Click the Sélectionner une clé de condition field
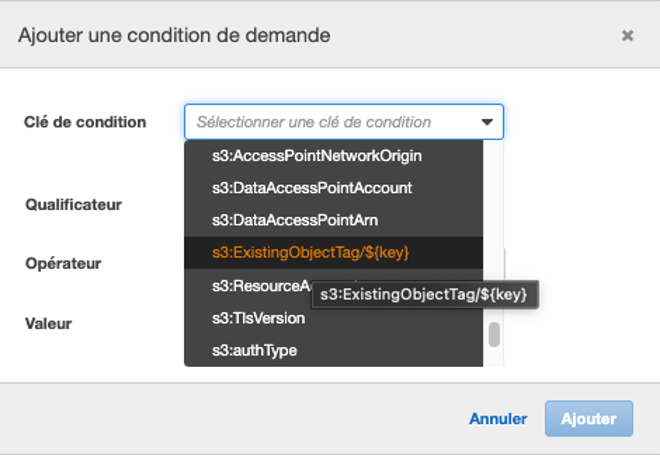The image size is (660, 456). click(330, 122)
